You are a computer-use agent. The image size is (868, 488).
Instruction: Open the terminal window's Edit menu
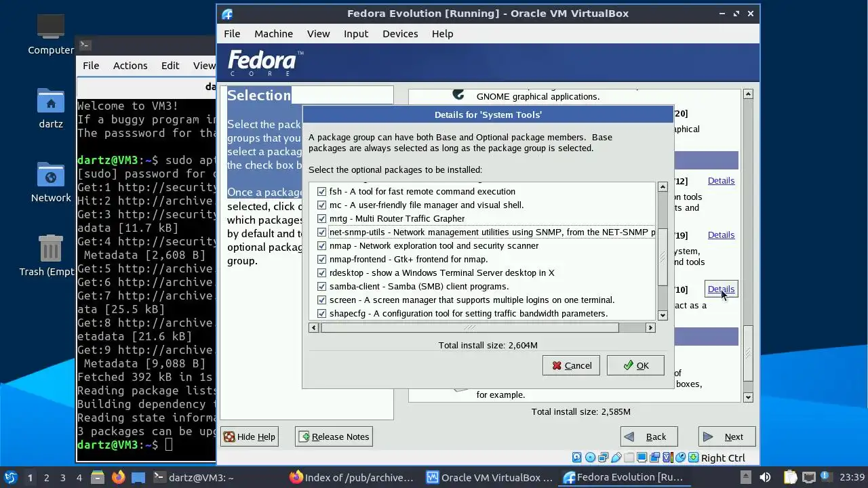[x=170, y=65]
